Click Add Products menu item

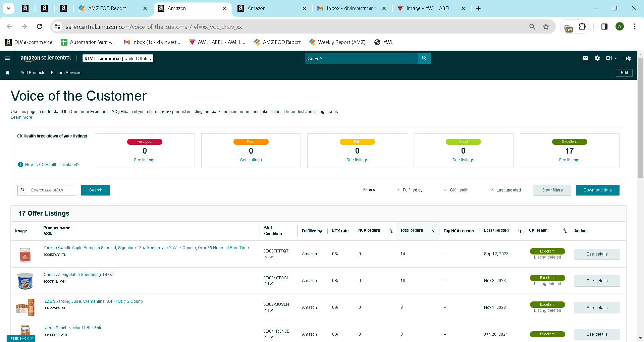tap(33, 73)
